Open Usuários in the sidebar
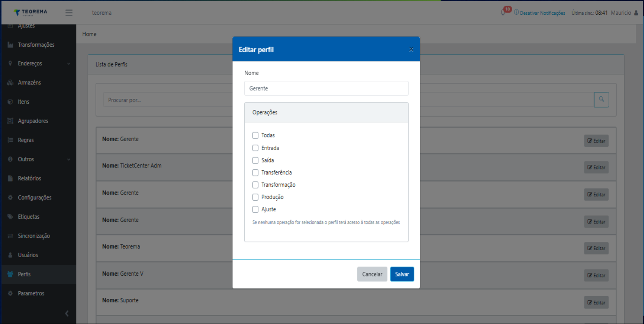The image size is (644, 324). 28,255
